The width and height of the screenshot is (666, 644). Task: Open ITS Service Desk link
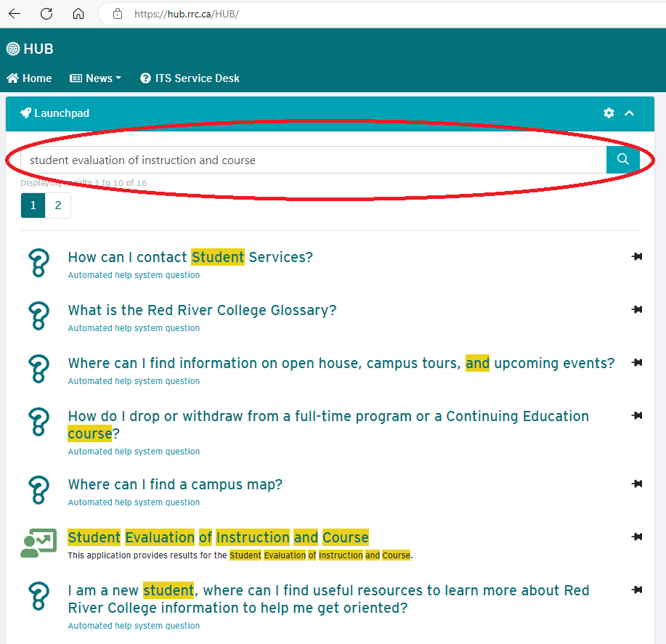[190, 78]
